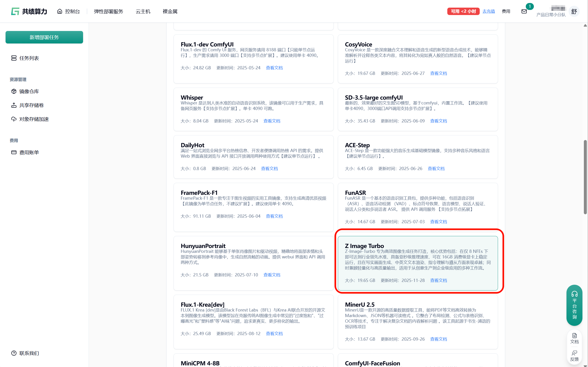
Task: Open the mail notification envelope icon
Action: click(x=524, y=11)
